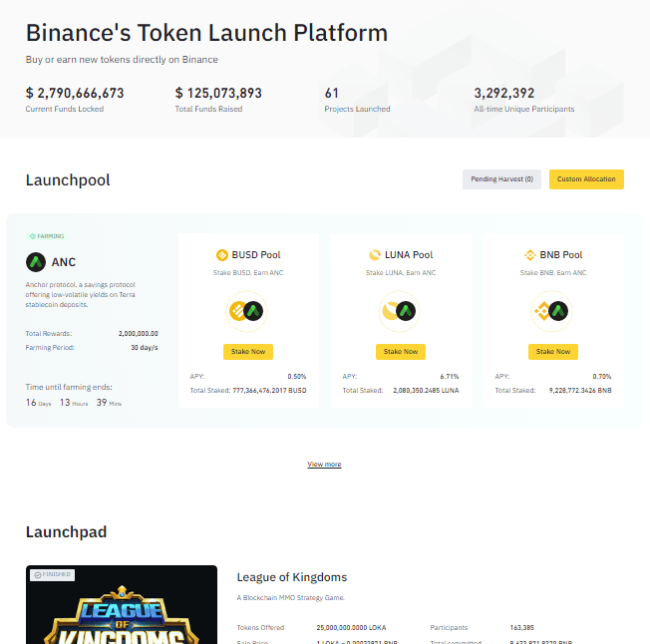The image size is (650, 644).
Task: Select the BUSD Pool title text
Action: [256, 255]
